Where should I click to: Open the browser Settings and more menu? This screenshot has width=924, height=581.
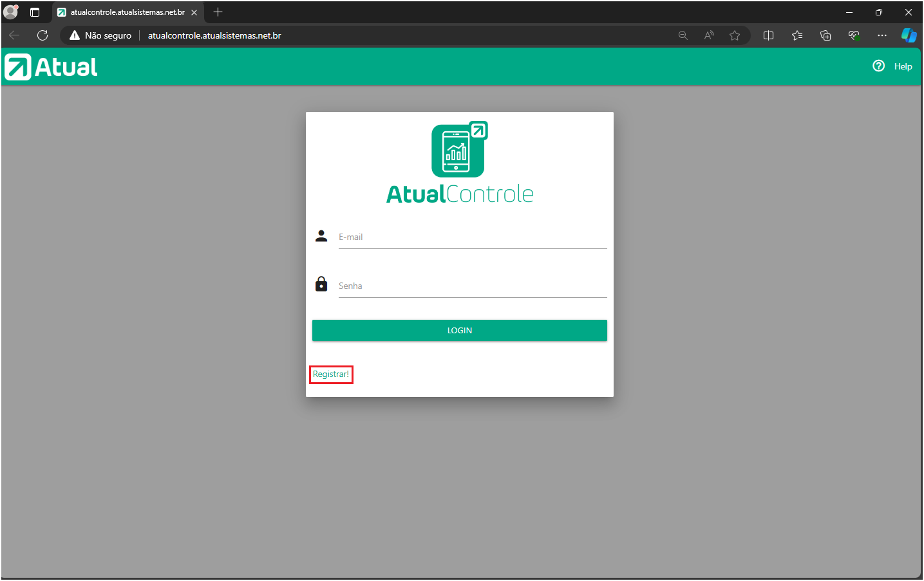click(x=882, y=35)
